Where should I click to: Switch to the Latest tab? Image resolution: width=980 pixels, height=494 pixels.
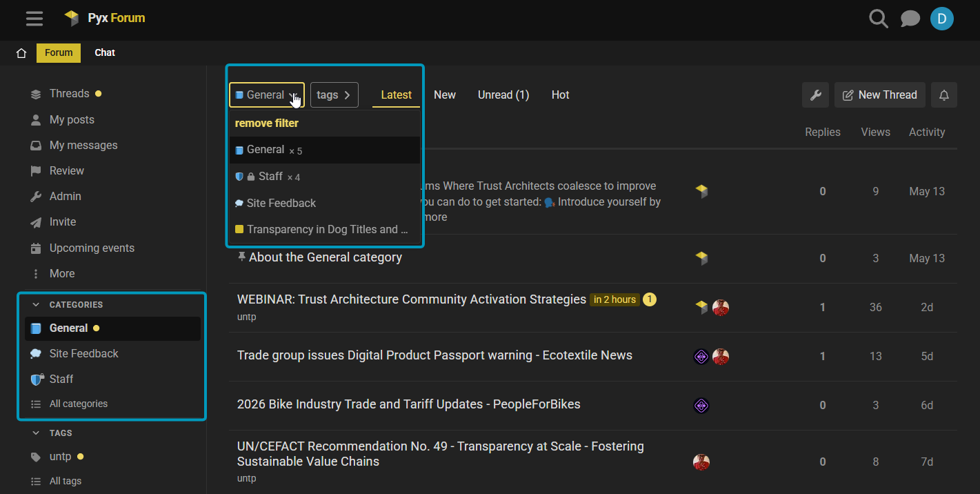[x=396, y=95]
